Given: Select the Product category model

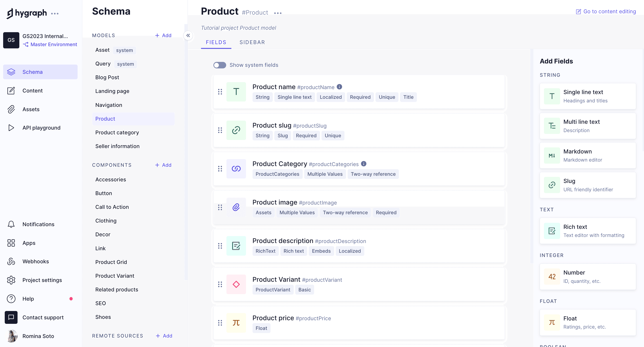Looking at the screenshot, I should (117, 133).
